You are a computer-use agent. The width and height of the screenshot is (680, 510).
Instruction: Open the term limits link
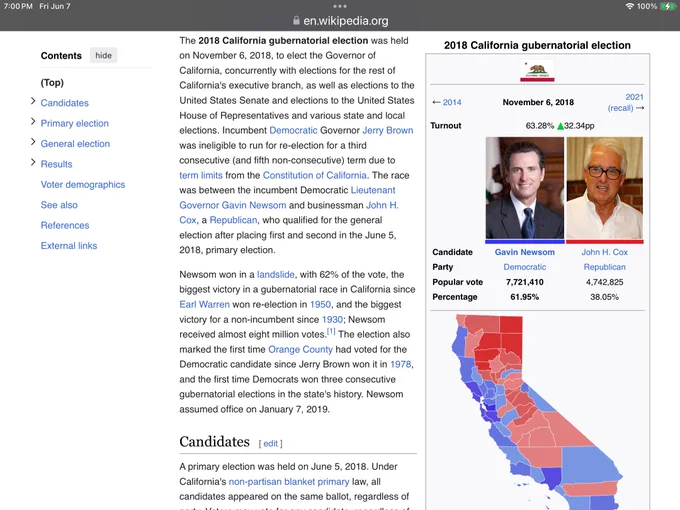pyautogui.click(x=201, y=175)
